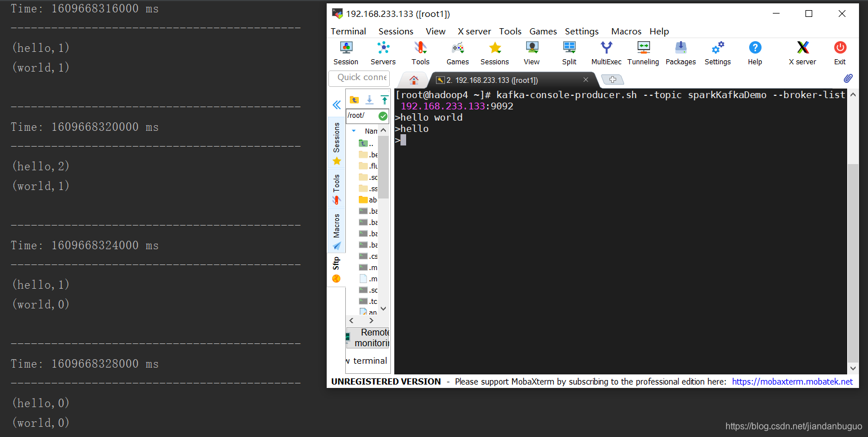Open the Session toolbar icon

coord(346,53)
